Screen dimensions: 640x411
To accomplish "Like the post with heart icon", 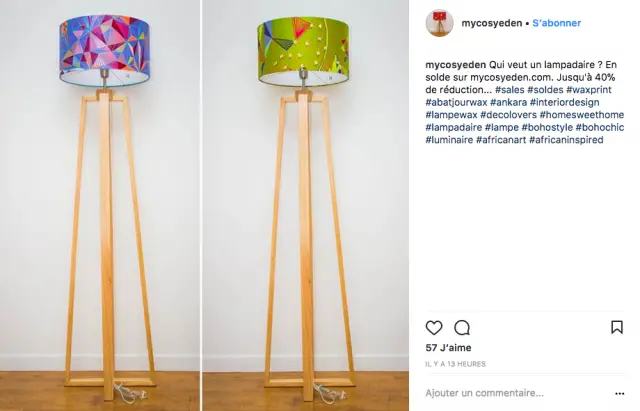I will point(434,328).
